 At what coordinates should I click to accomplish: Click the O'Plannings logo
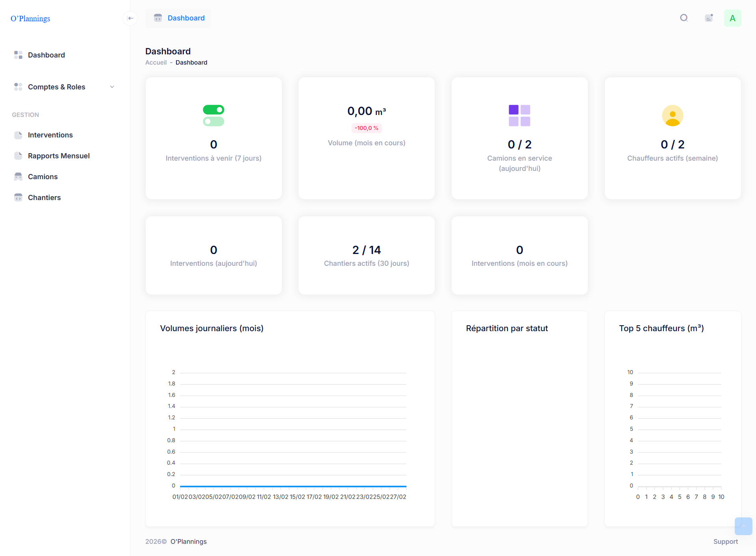pos(30,19)
